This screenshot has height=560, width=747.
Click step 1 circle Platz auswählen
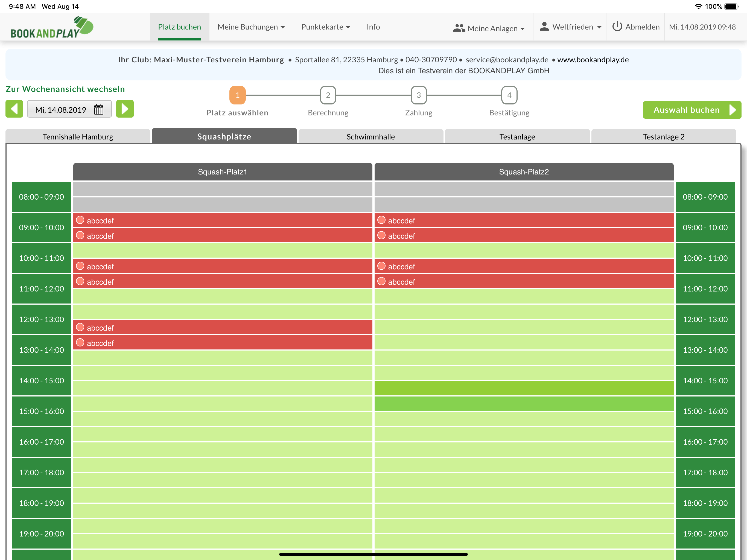pyautogui.click(x=237, y=95)
